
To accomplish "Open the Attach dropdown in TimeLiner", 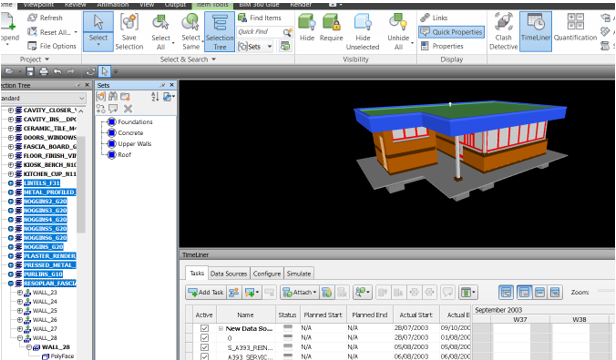I will [x=300, y=292].
